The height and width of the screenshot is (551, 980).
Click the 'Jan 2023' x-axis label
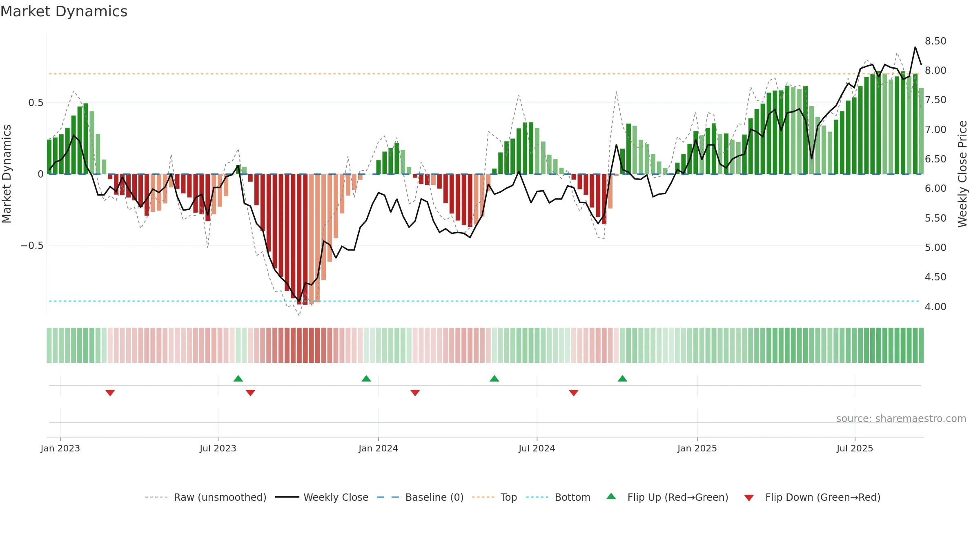click(60, 448)
